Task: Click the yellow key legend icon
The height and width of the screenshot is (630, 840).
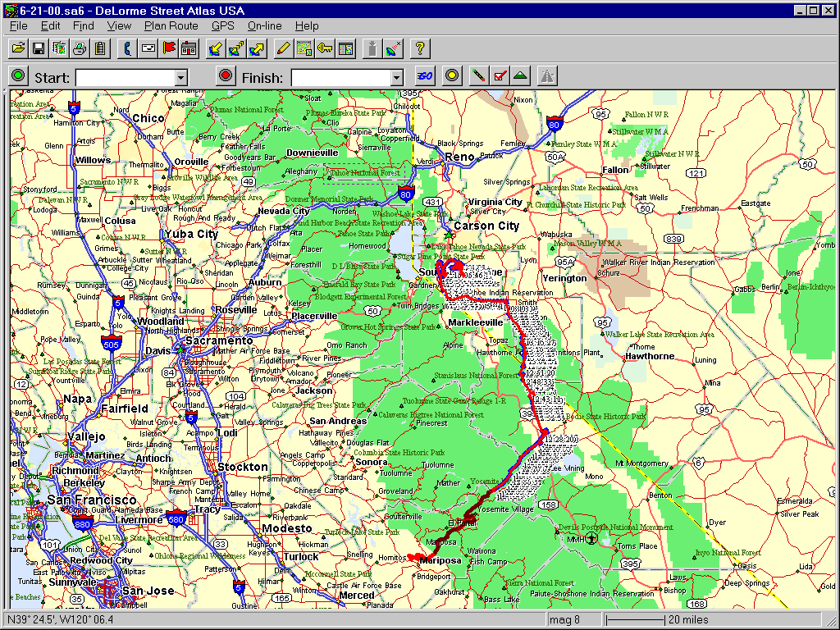Action: pos(325,48)
